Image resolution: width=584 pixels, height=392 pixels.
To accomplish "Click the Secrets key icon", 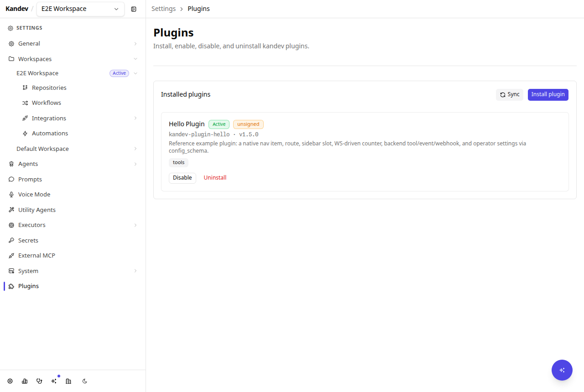I will tap(11, 240).
